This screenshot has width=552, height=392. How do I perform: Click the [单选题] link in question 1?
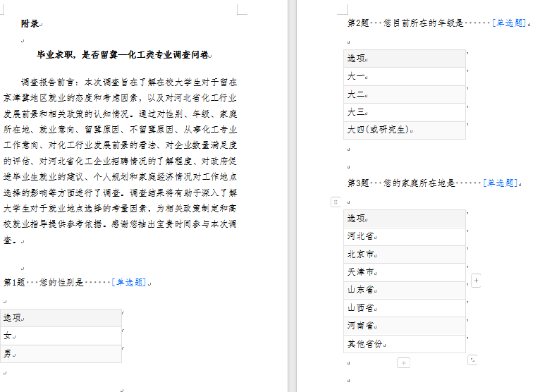click(129, 282)
